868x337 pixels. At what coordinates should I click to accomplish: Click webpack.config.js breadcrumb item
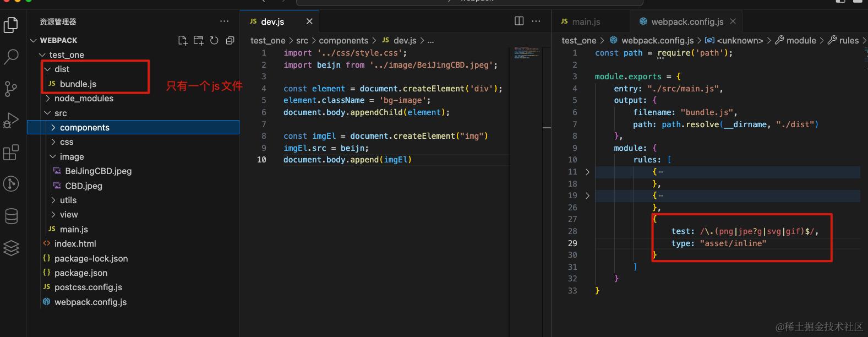pyautogui.click(x=652, y=40)
